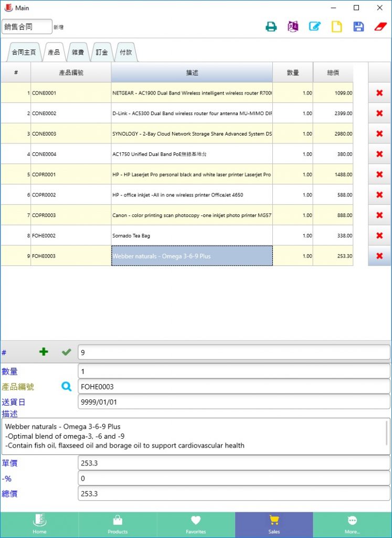This screenshot has width=392, height=538.
Task: Switch to 合同主頁 tab
Action: pyautogui.click(x=24, y=53)
